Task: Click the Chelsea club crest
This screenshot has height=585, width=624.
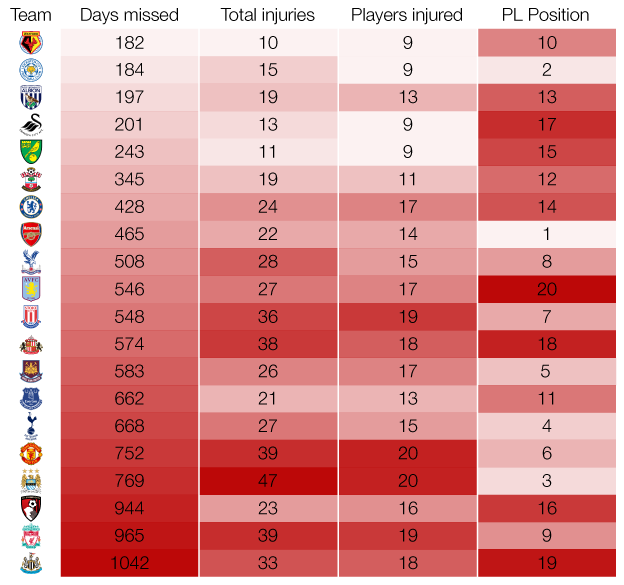Action: 31,207
